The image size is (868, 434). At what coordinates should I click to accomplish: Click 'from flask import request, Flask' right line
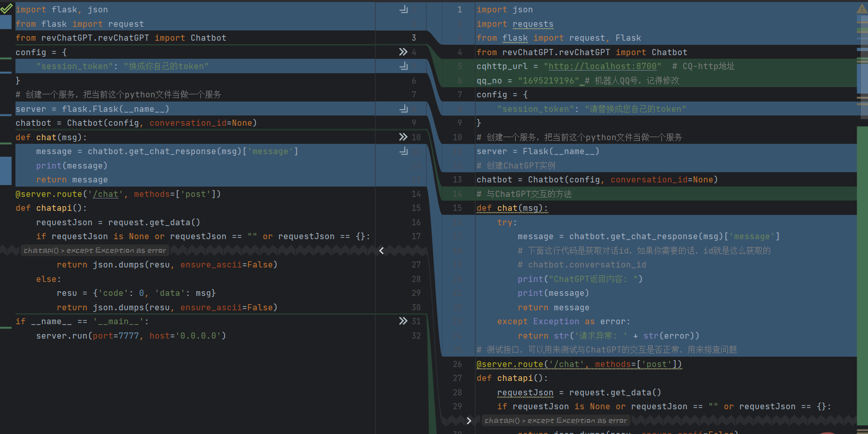(x=559, y=38)
